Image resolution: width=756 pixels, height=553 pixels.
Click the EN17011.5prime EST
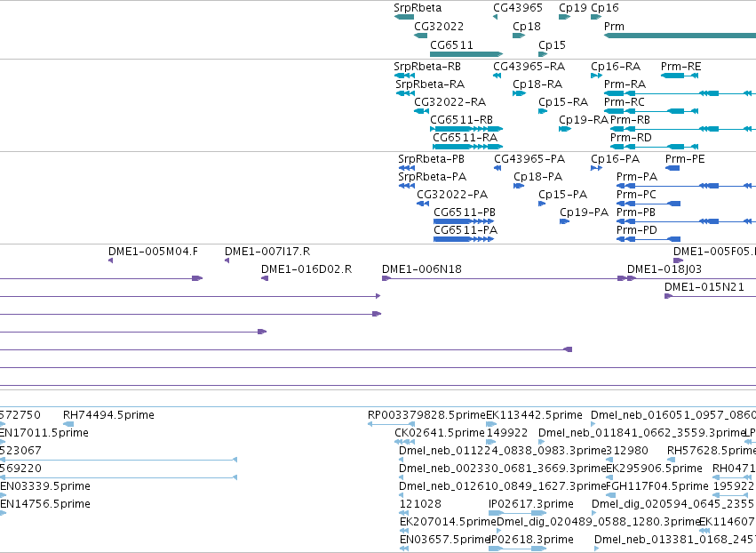pyautogui.click(x=3, y=442)
